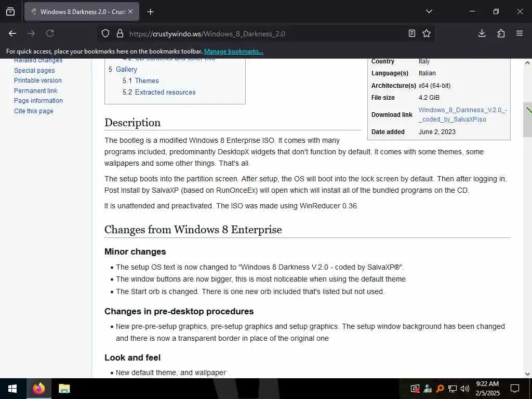Open the magnifier tray icon
Screen dimensions: 532x399
pos(440,389)
